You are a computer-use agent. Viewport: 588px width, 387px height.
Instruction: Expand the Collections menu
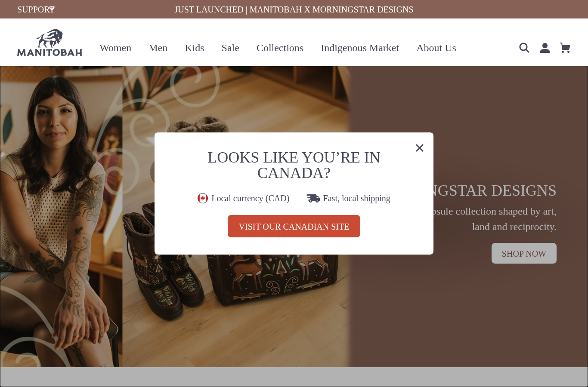click(x=280, y=48)
